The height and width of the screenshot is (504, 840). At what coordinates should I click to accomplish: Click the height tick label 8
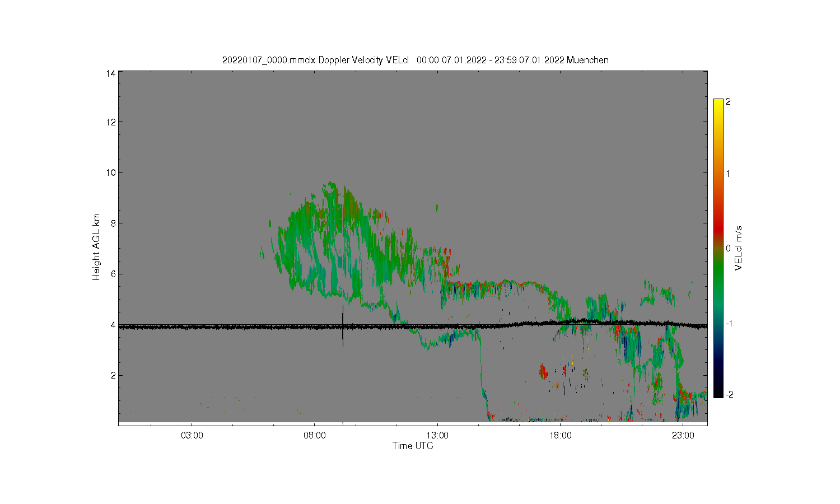tap(113, 223)
